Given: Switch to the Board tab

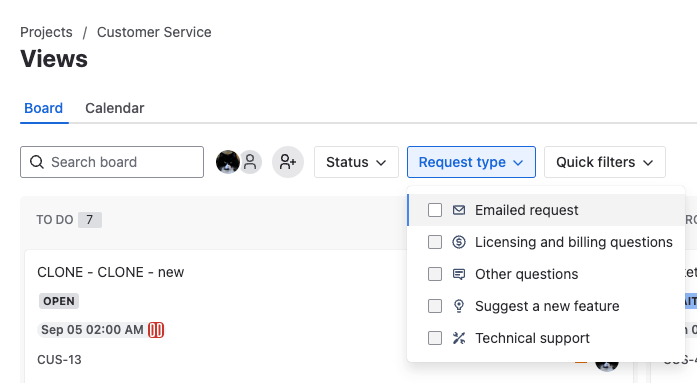Looking at the screenshot, I should point(44,108).
